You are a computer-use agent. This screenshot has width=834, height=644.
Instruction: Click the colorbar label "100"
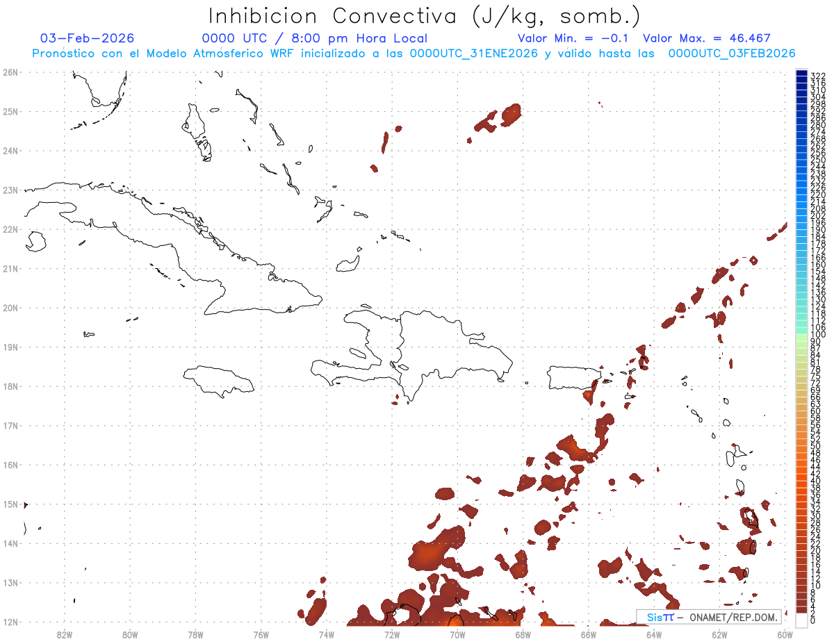pyautogui.click(x=818, y=335)
